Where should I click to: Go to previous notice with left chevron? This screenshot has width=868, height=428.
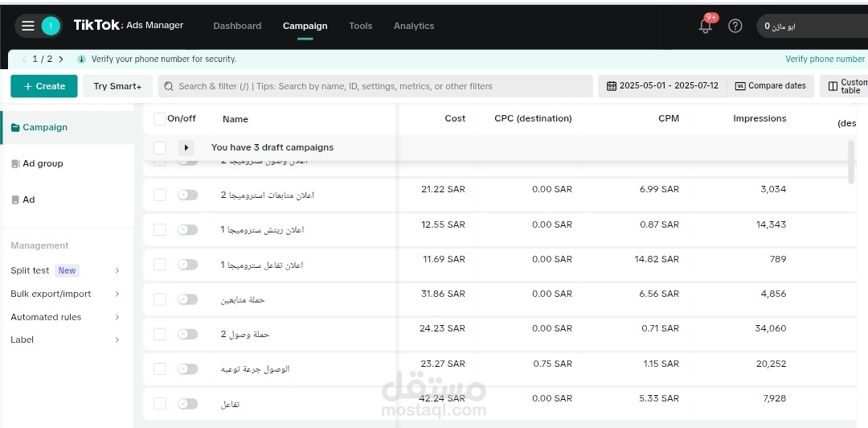pos(24,59)
